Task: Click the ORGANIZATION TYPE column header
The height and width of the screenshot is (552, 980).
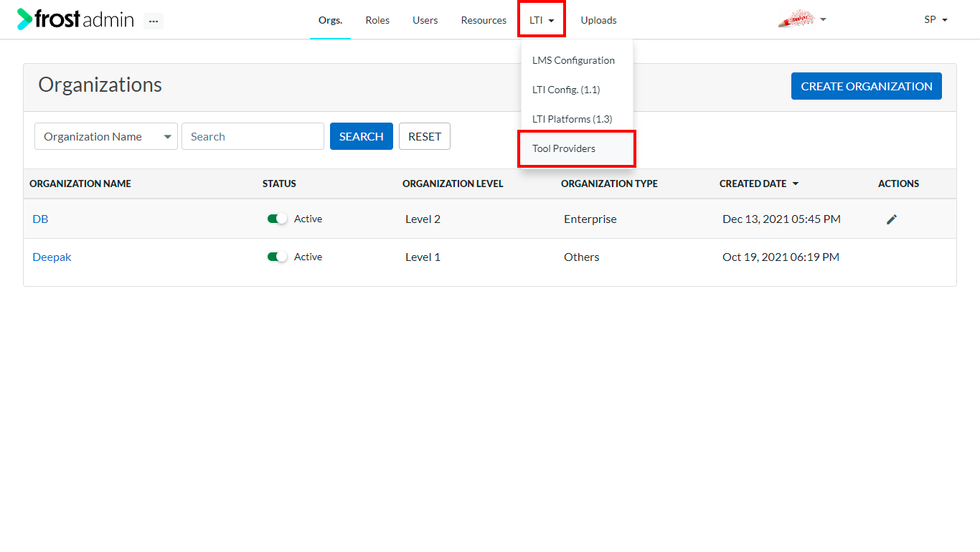Action: [x=609, y=184]
